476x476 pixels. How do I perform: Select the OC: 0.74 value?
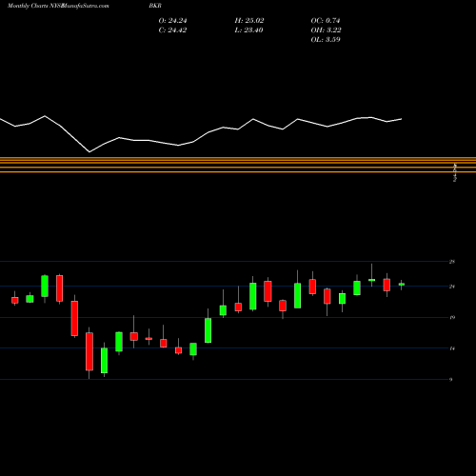326,21
